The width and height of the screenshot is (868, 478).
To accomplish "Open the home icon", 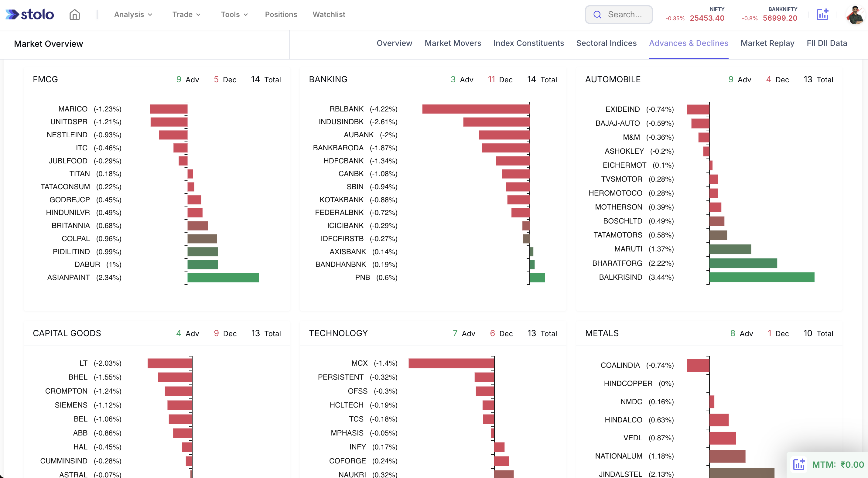I will tap(74, 15).
